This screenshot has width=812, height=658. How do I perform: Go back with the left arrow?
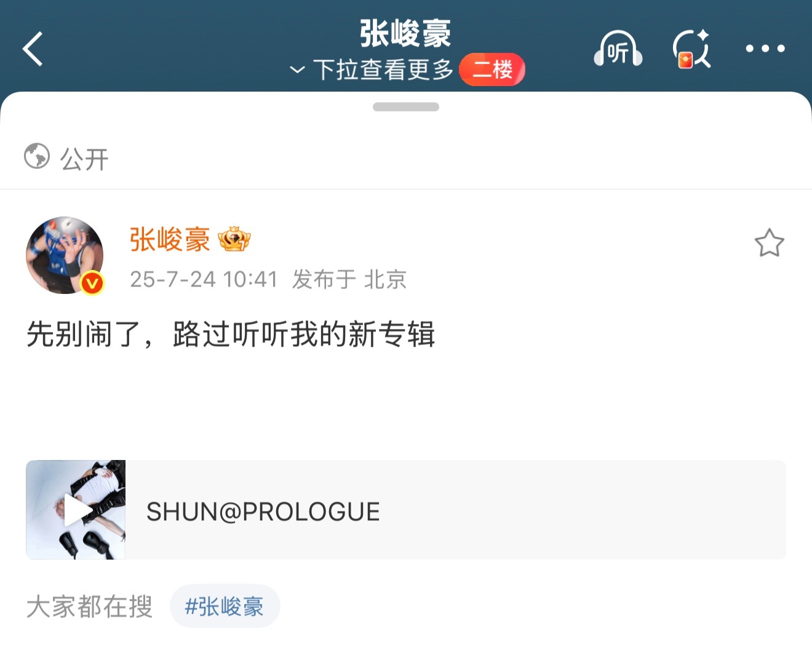click(33, 49)
